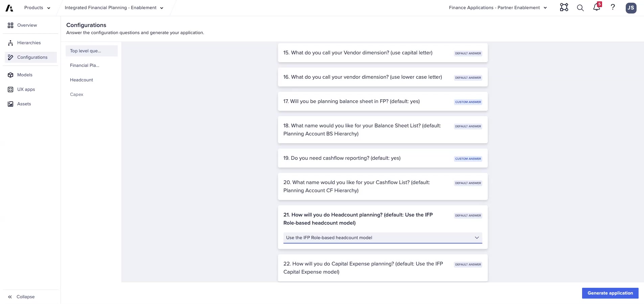
Task: Click the Generate application button
Action: click(610, 293)
